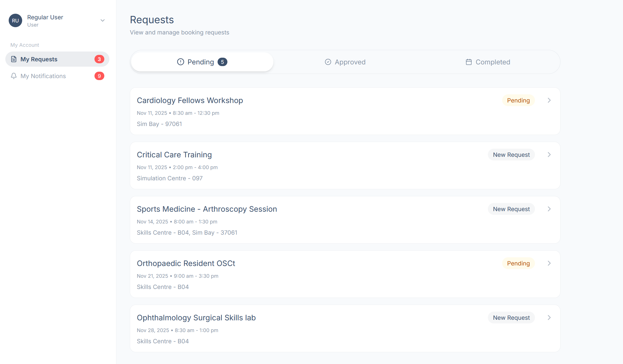Open Sports Medicine - Arthroscopy Session request
623x364 pixels.
[x=345, y=220]
